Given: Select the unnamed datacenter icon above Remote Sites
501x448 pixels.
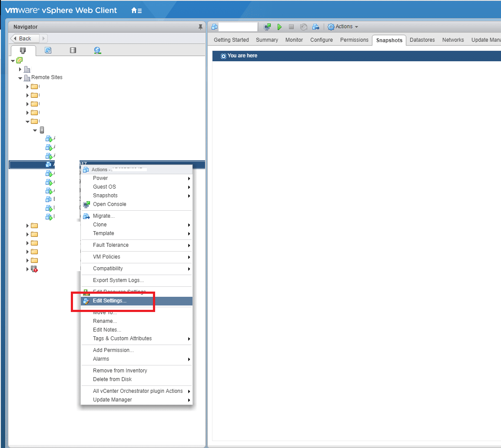Looking at the screenshot, I should point(27,69).
